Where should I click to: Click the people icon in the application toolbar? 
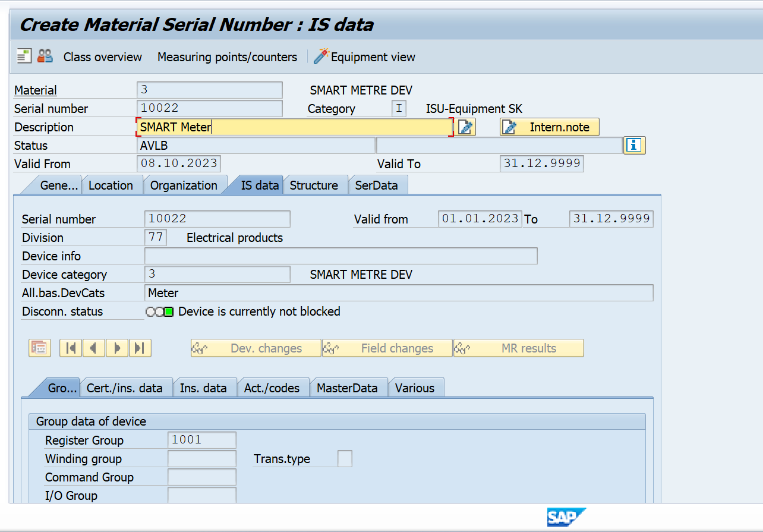pos(45,56)
